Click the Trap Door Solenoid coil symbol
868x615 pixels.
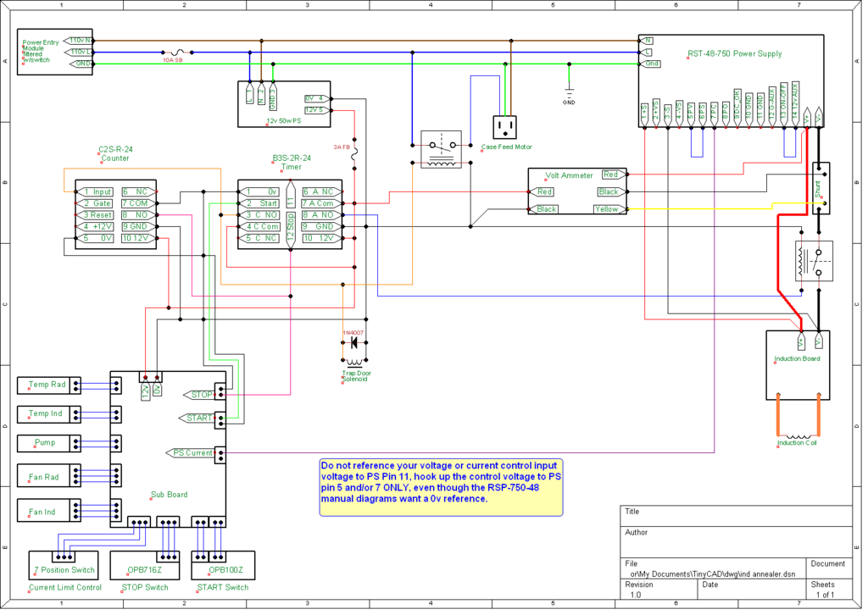coord(354,363)
